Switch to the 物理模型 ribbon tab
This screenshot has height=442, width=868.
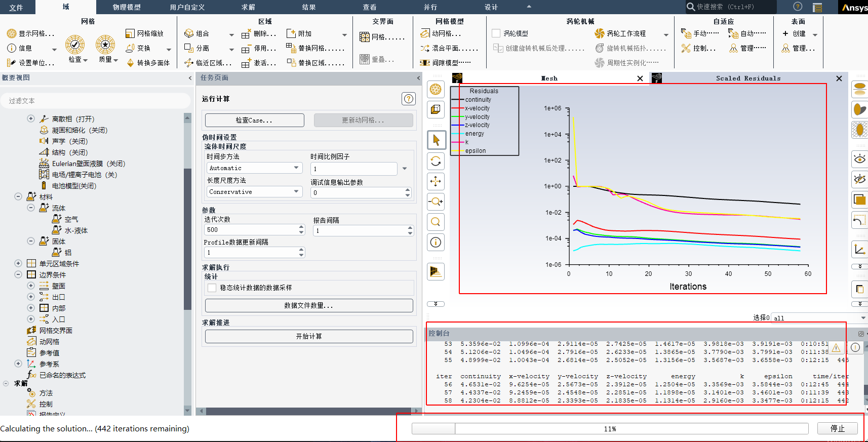point(127,7)
